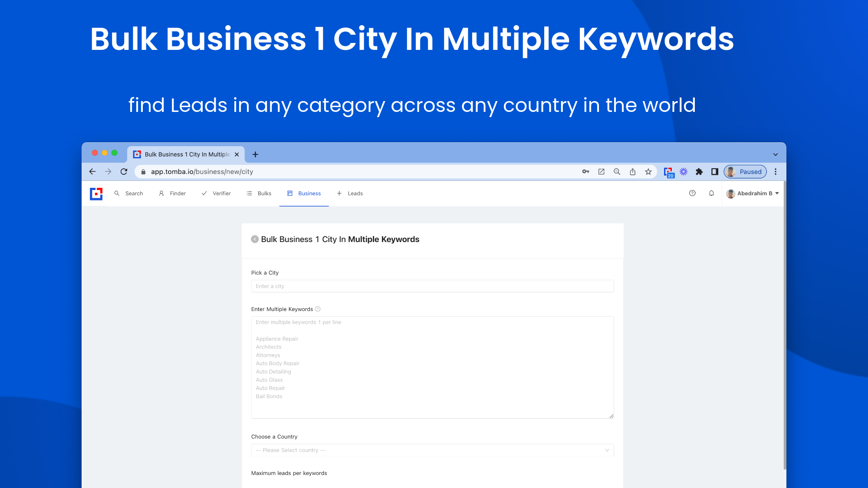868x488 pixels.
Task: Click the Tomba logo in the navbar
Action: [96, 193]
